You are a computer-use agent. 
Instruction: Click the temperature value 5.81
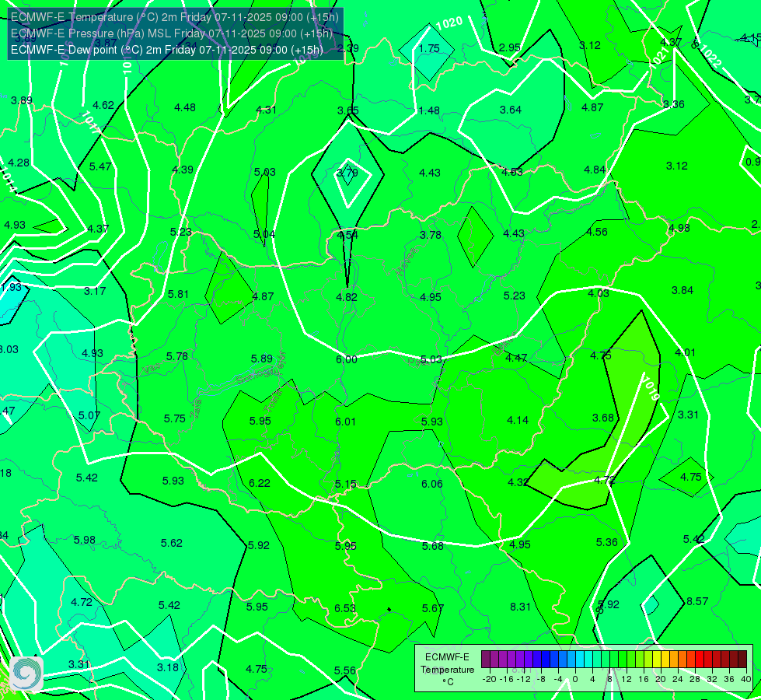[178, 294]
